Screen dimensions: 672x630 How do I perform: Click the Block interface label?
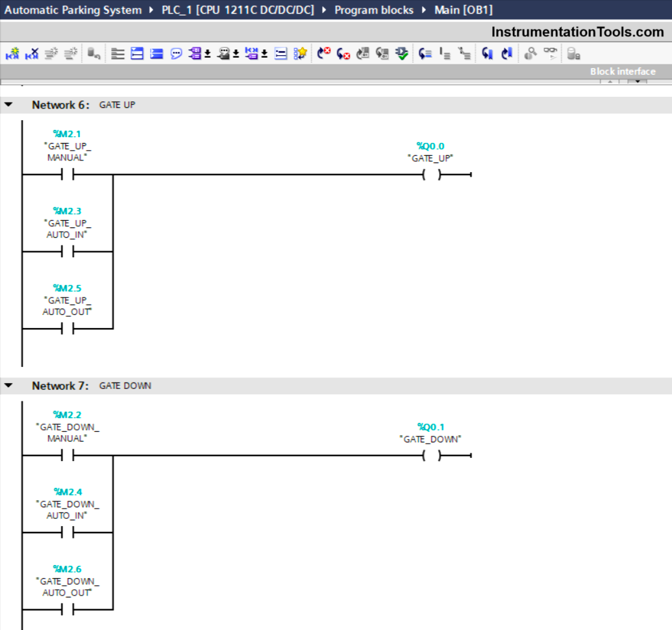tap(623, 71)
